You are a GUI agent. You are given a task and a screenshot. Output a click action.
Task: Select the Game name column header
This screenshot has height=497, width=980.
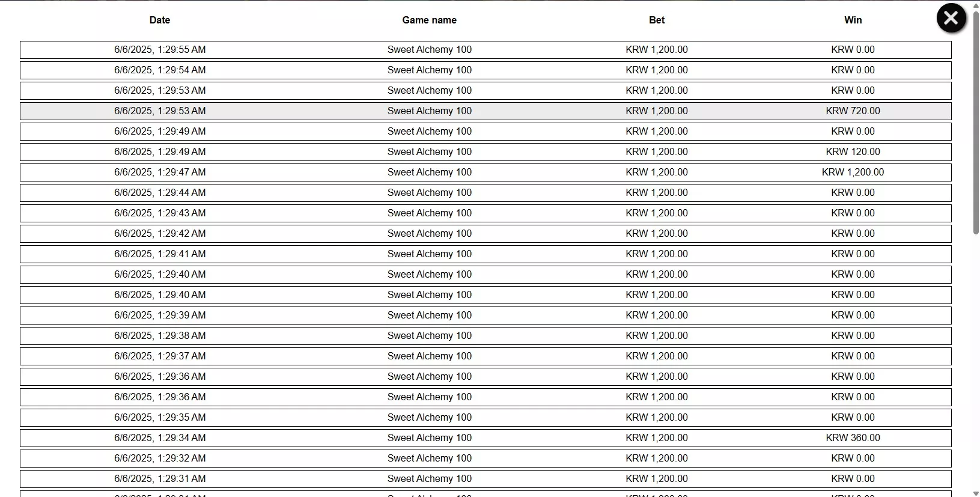click(x=429, y=20)
